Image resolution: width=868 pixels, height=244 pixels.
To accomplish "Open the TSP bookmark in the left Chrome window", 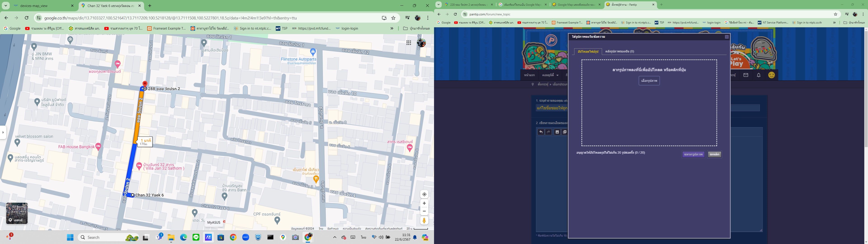I will (282, 29).
